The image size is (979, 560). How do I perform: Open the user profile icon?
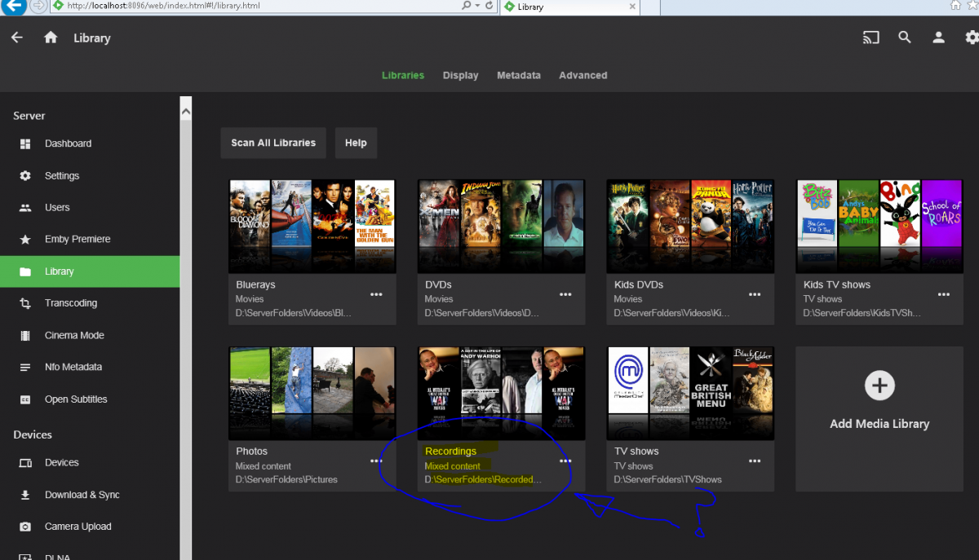[x=938, y=37]
